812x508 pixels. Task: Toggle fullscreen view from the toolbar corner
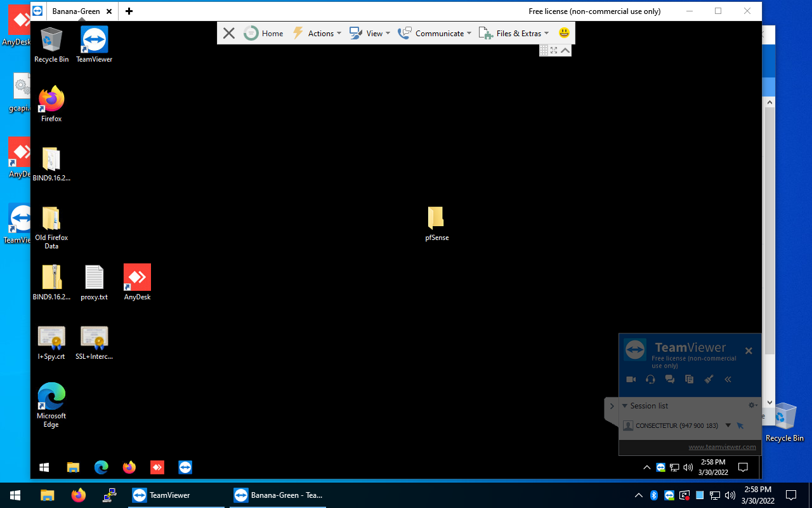pos(554,50)
